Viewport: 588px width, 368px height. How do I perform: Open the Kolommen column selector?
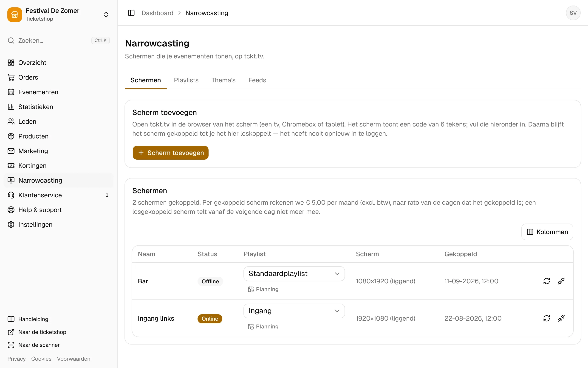point(547,232)
